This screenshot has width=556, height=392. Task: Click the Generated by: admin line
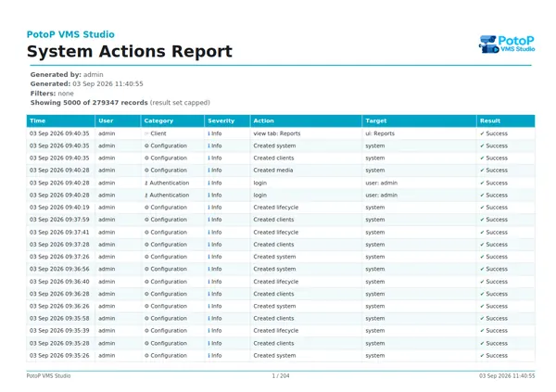pos(67,74)
